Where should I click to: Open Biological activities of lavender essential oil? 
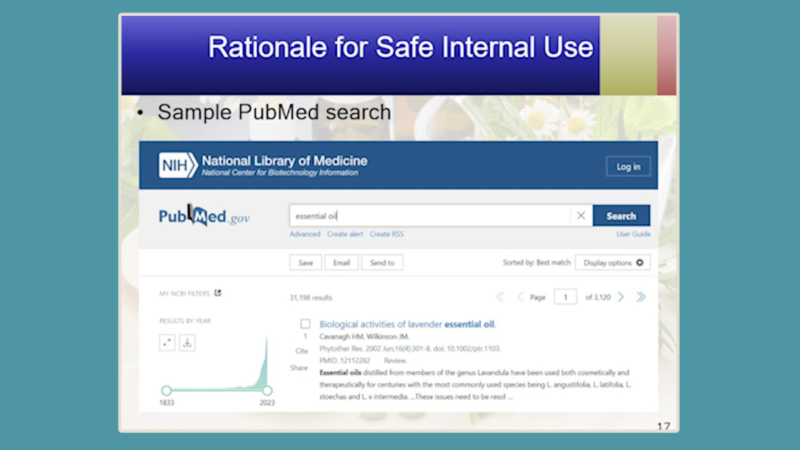tap(407, 324)
